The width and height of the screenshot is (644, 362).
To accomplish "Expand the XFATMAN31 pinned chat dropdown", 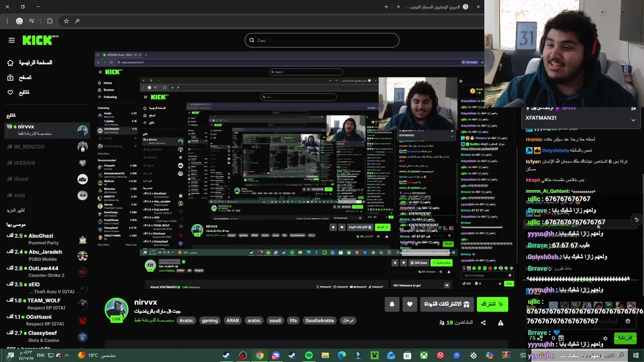I will point(633,120).
